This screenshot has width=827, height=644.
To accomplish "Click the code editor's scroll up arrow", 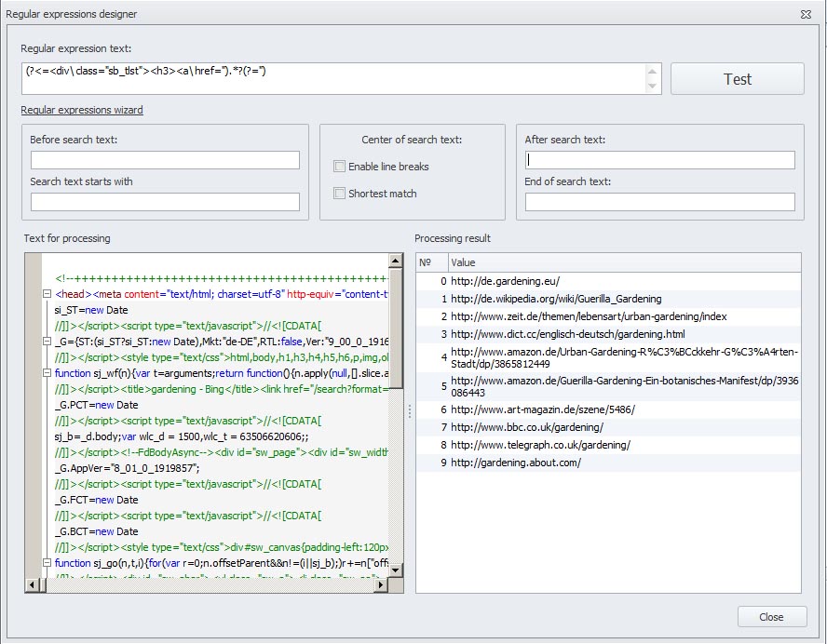I will click(396, 261).
